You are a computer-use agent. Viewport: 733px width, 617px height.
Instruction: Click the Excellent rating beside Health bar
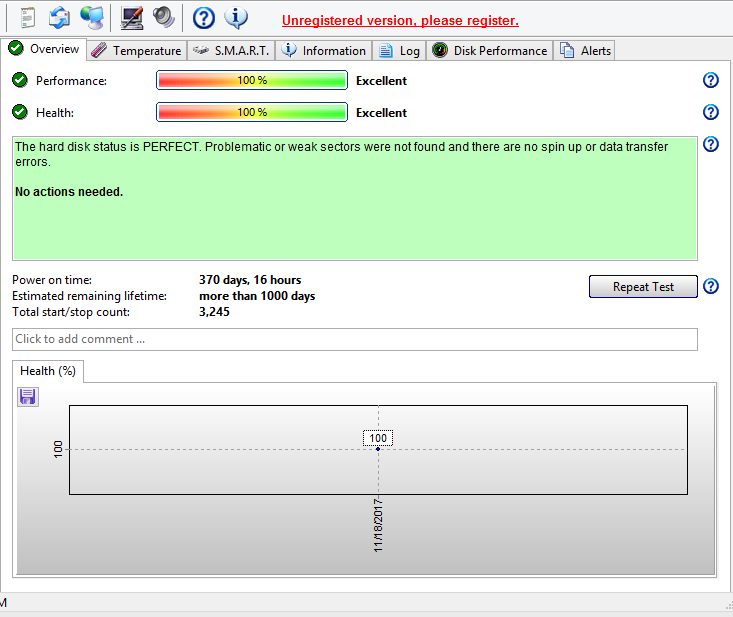coord(381,113)
